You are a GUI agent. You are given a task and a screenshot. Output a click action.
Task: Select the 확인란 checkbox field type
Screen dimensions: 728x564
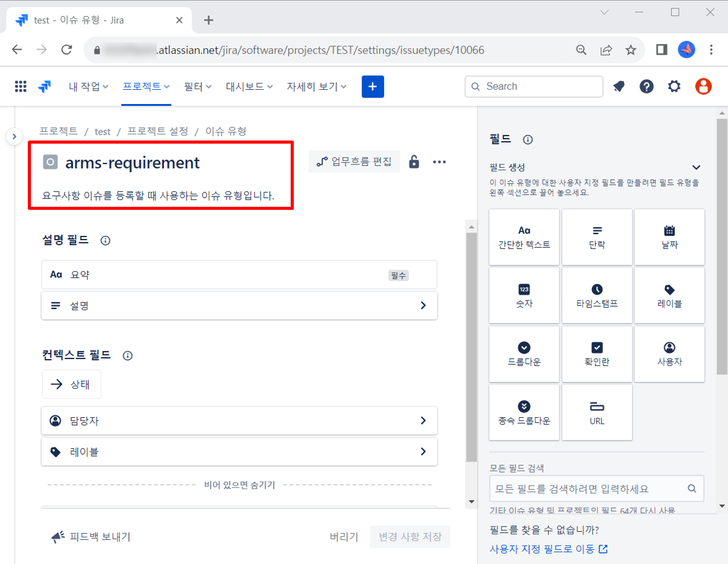[597, 354]
